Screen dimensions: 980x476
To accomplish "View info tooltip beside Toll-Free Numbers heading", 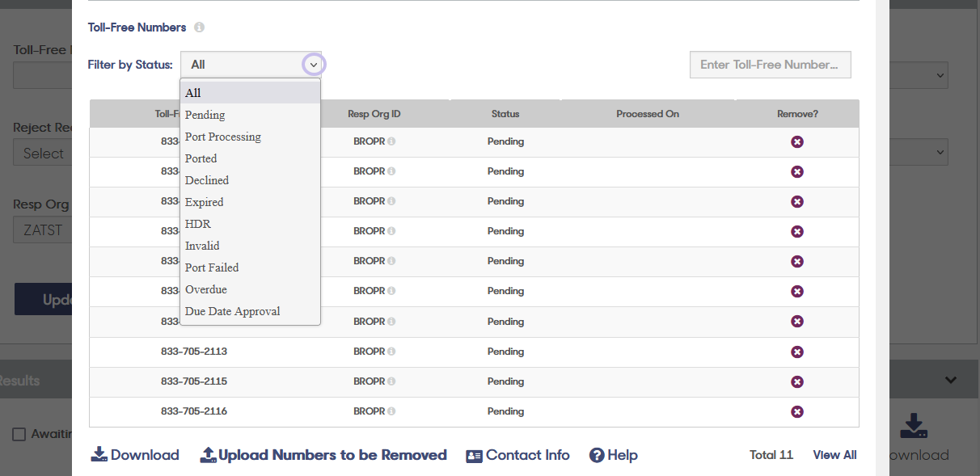I will (199, 27).
